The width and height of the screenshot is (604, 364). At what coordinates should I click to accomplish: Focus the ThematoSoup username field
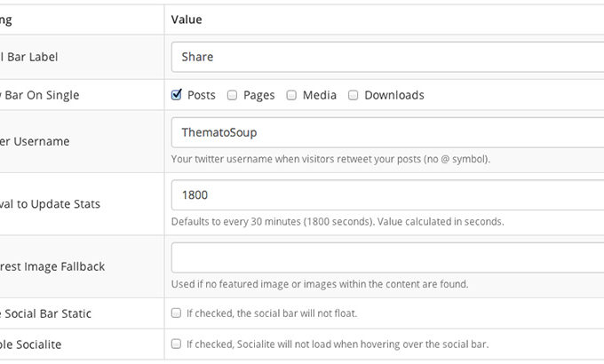pos(387,132)
